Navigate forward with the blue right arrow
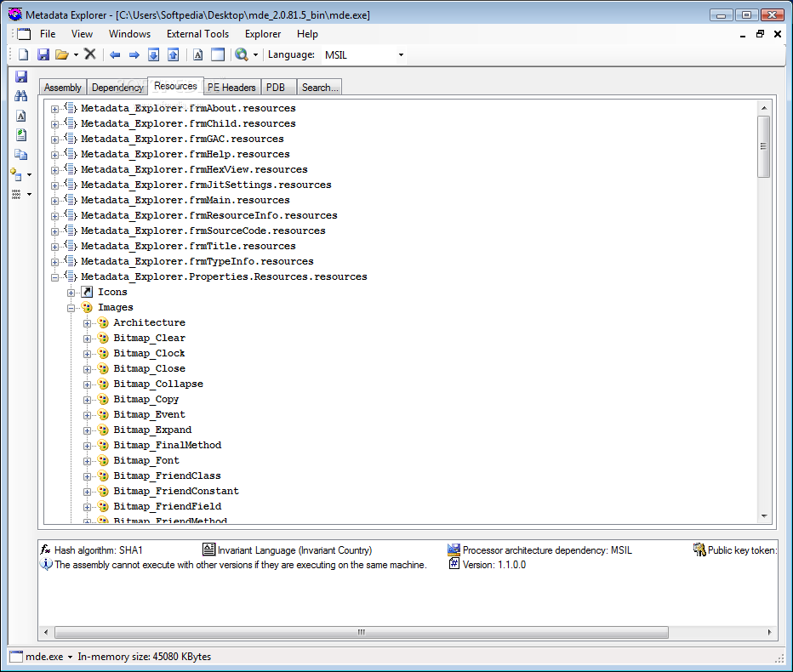This screenshot has width=793, height=672. point(134,54)
